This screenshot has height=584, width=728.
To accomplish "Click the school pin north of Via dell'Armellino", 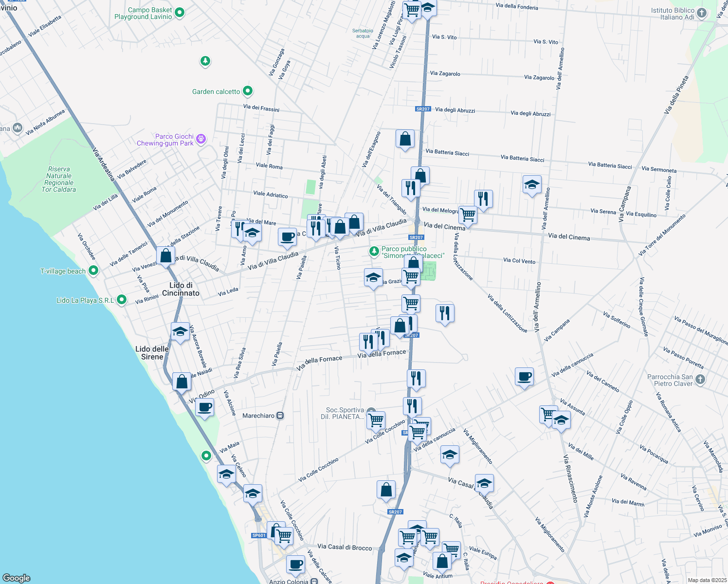I will 532,185.
